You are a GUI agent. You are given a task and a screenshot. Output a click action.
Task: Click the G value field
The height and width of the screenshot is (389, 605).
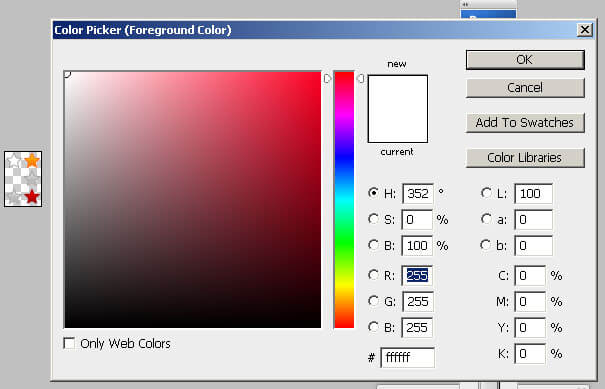tap(418, 301)
